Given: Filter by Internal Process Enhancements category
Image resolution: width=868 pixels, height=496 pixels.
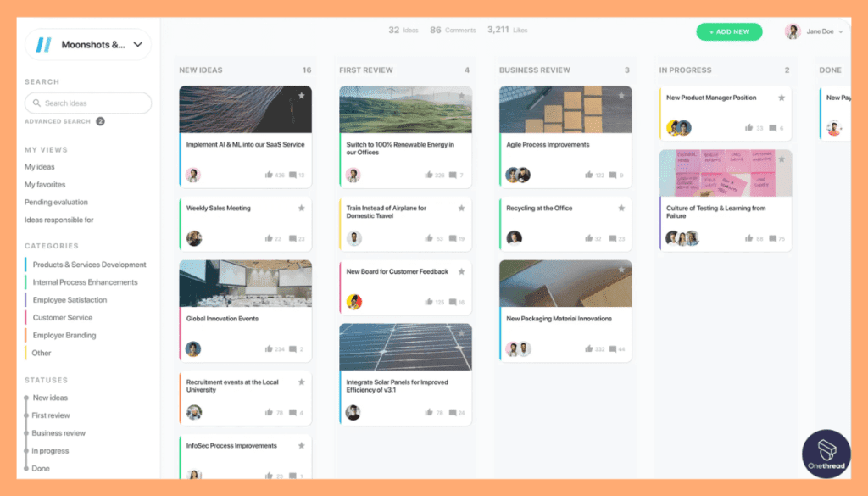Looking at the screenshot, I should coord(85,282).
